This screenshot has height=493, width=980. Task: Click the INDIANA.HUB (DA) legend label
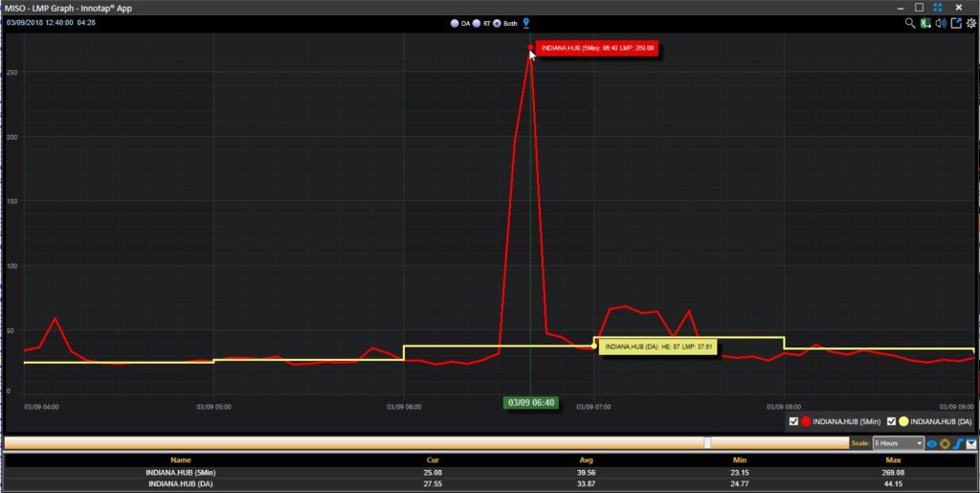click(x=943, y=422)
